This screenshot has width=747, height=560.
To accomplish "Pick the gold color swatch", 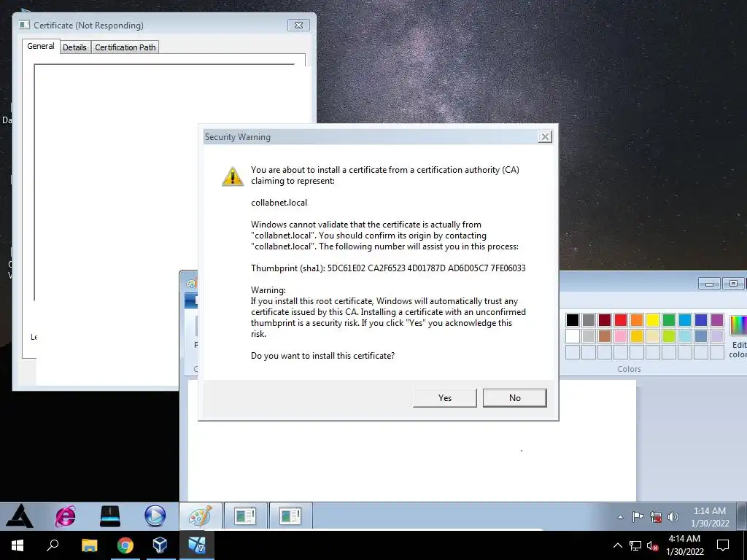I will pos(637,336).
